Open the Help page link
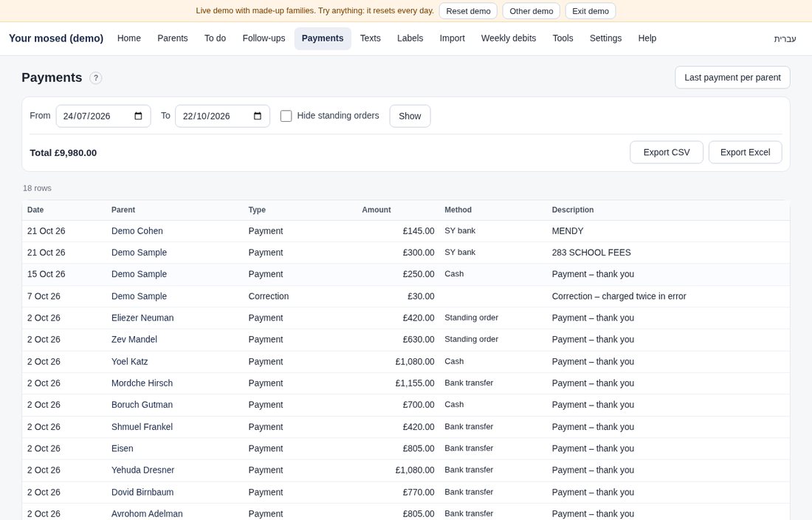The image size is (812, 520). (x=647, y=38)
